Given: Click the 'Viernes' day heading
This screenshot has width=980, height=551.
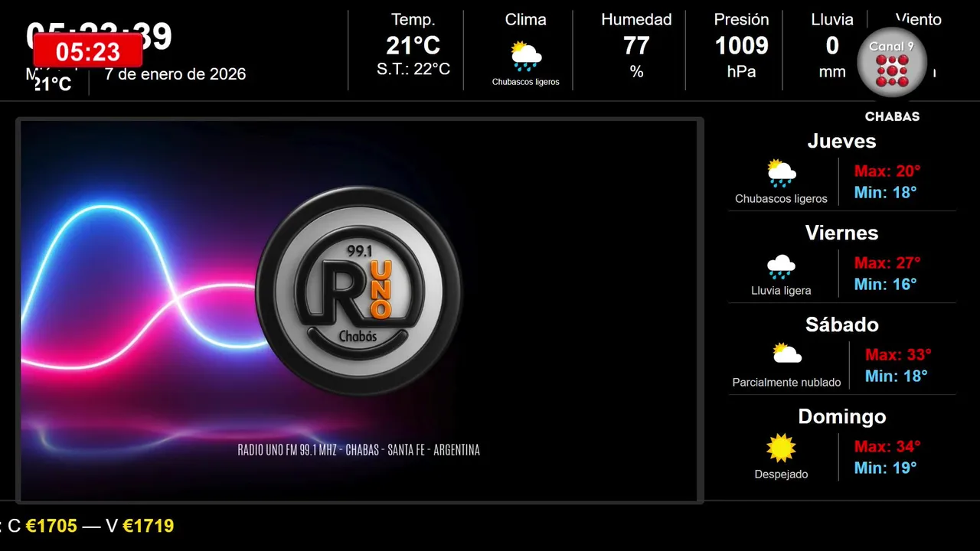Looking at the screenshot, I should coord(841,233).
